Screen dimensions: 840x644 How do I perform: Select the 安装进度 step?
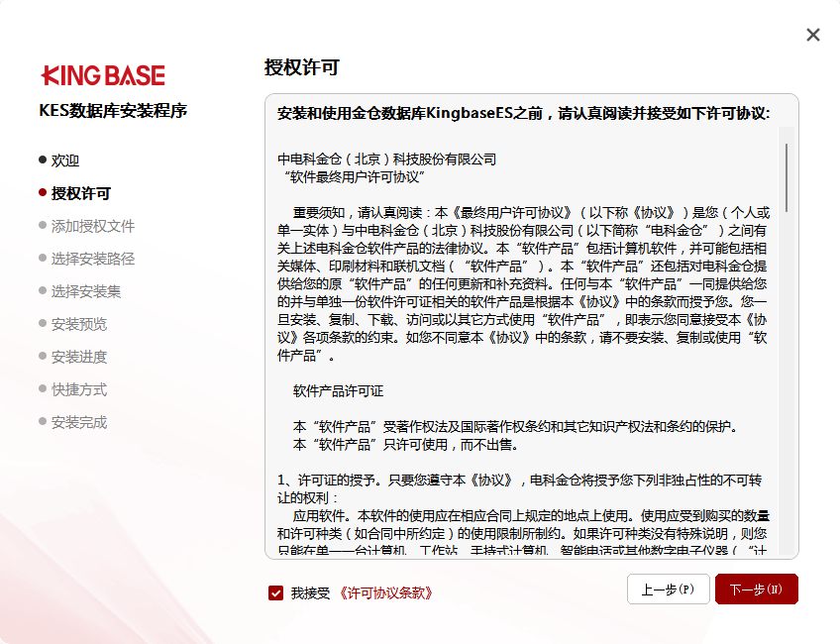point(79,357)
